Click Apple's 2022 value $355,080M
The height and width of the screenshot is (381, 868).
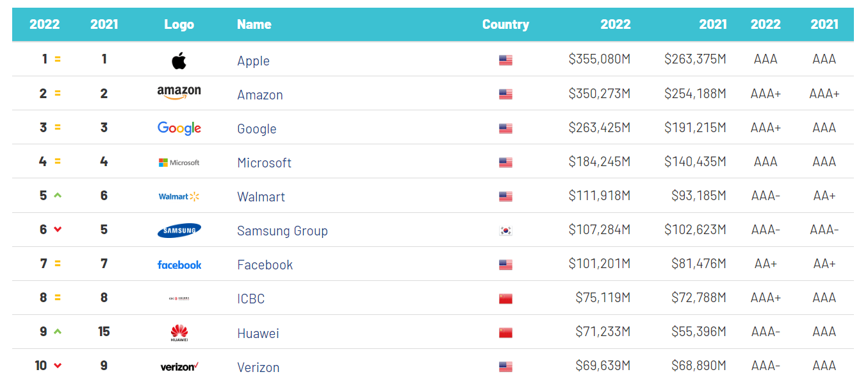pyautogui.click(x=600, y=59)
